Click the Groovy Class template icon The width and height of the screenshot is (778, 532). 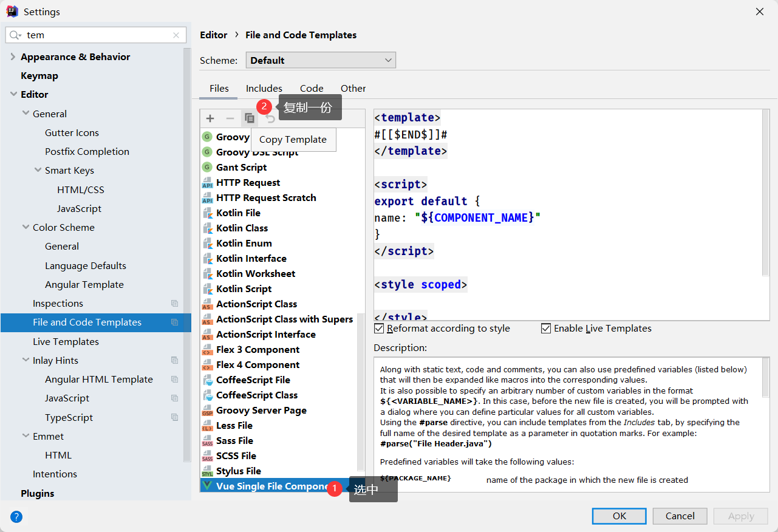tap(207, 137)
